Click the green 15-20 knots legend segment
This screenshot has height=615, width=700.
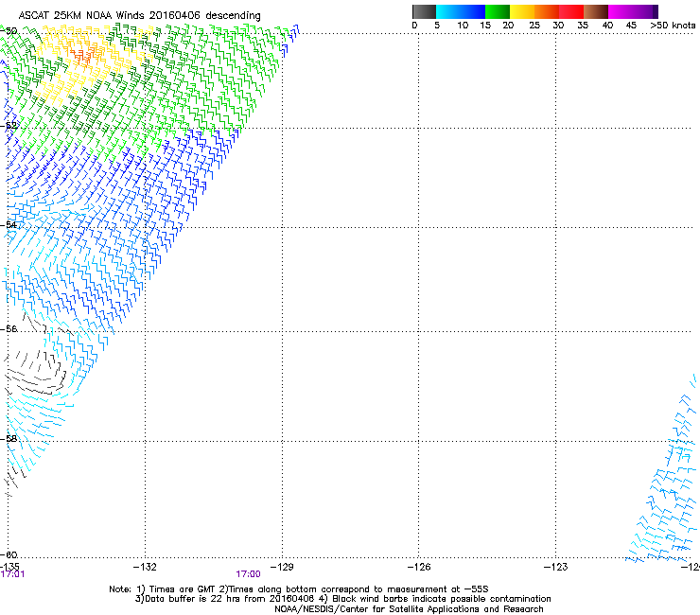tap(498, 11)
